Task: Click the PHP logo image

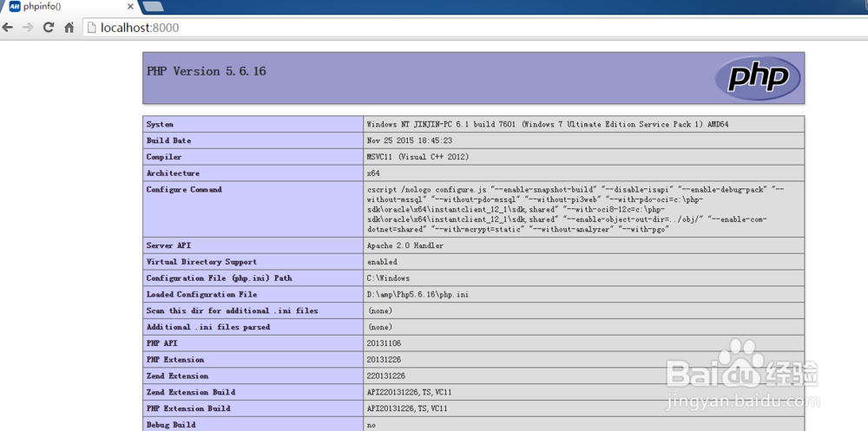Action: 757,78
